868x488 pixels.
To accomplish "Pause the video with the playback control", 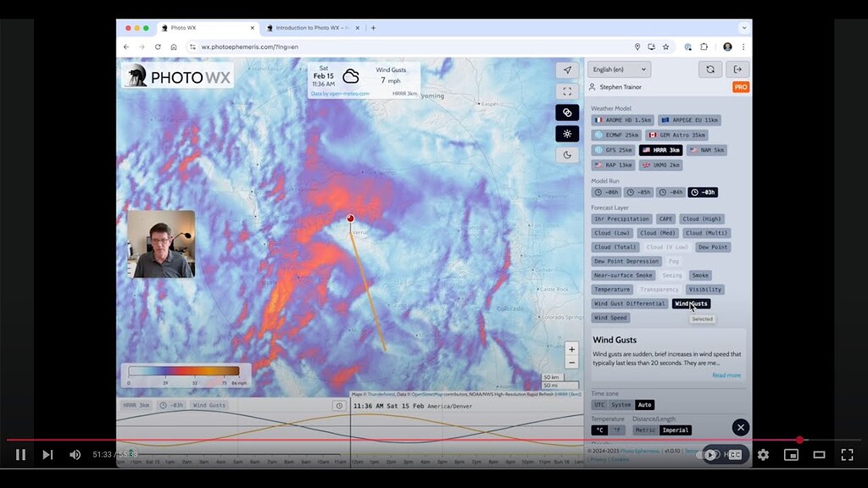I will (x=20, y=455).
